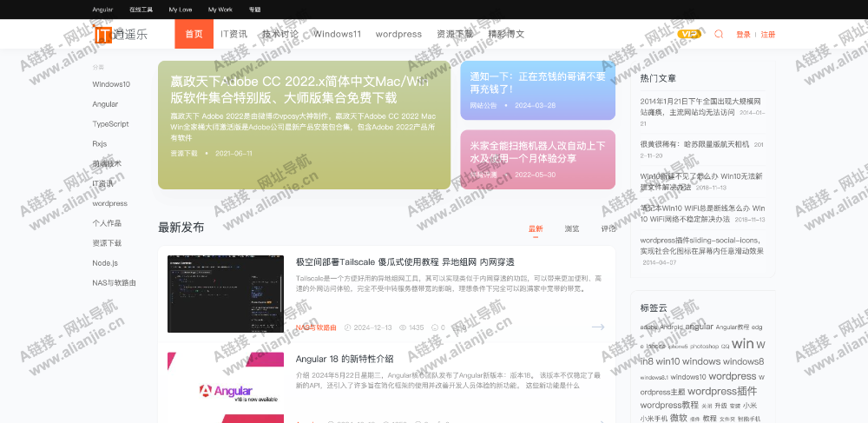Select Rxjs category in sidebar

point(100,144)
